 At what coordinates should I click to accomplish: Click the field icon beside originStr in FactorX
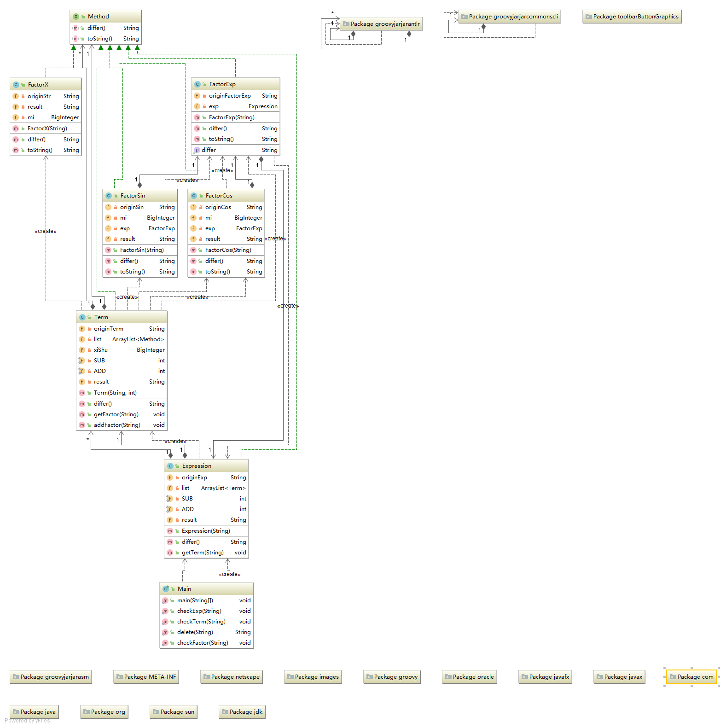(x=16, y=96)
